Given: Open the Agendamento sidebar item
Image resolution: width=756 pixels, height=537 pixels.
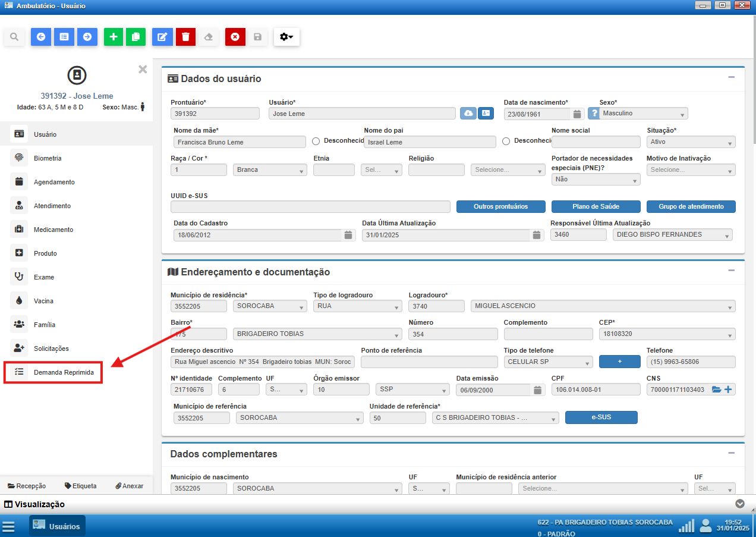Looking at the screenshot, I should click(x=53, y=182).
